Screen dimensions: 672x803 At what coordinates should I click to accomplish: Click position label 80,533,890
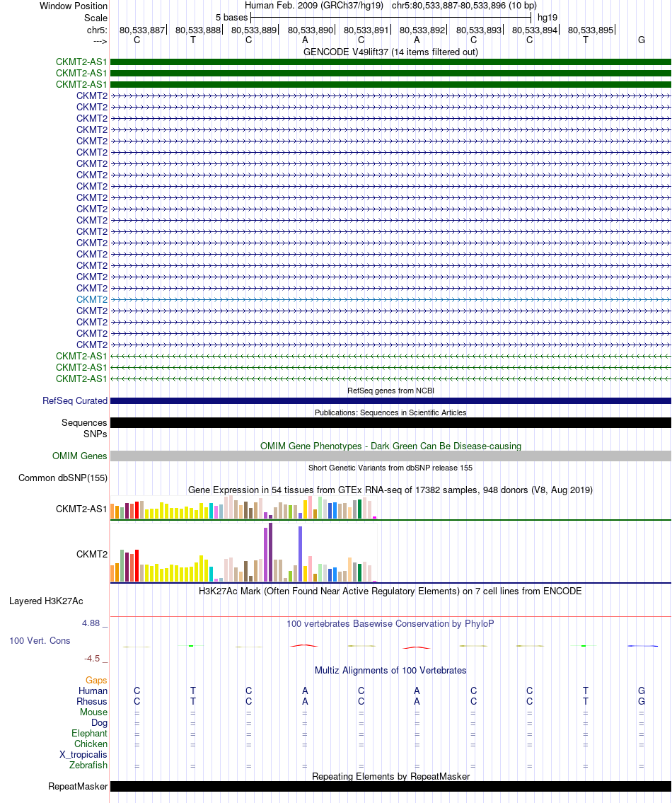pyautogui.click(x=310, y=30)
